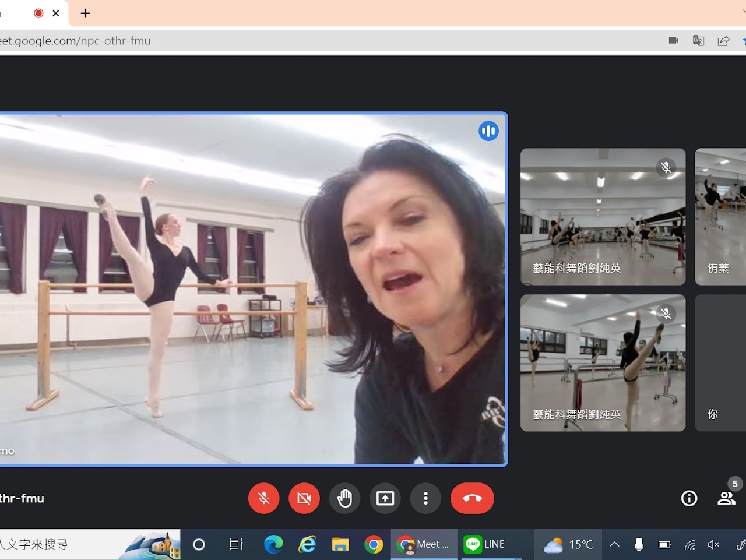This screenshot has height=560, width=746.
Task: Open LINE from the taskbar
Action: coord(485,544)
